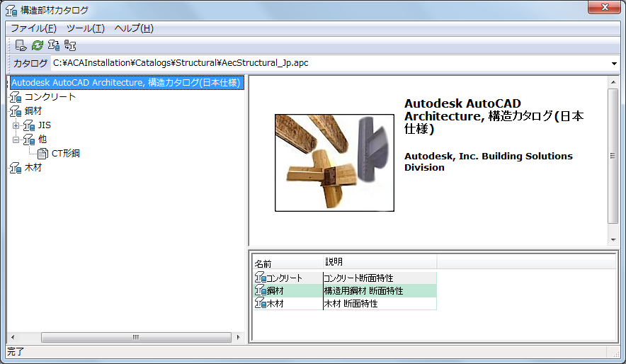626x364 pixels.
Task: Click the コンクリート row icon in list
Action: pyautogui.click(x=261, y=278)
